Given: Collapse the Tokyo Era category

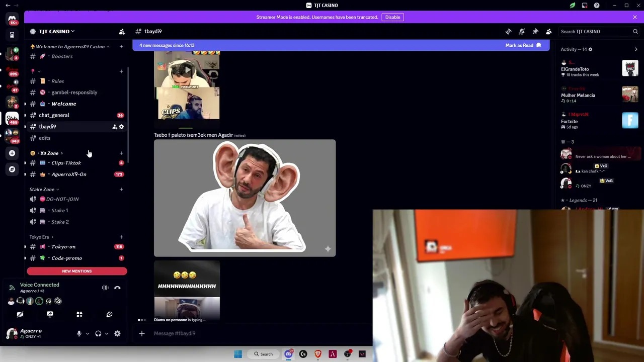Looking at the screenshot, I should pyautogui.click(x=41, y=237).
